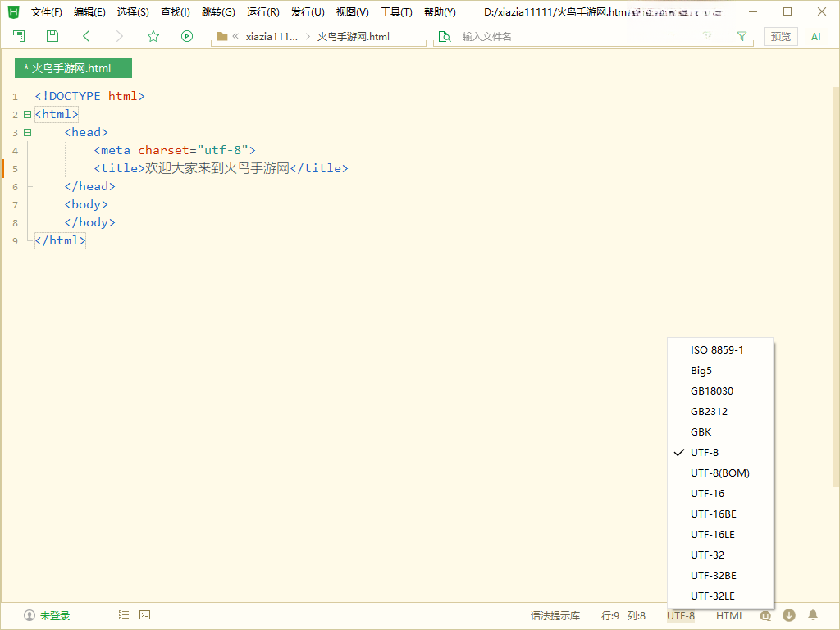The image size is (840, 630).
Task: Choose ISO 8859-1 encoding
Action: click(720, 349)
